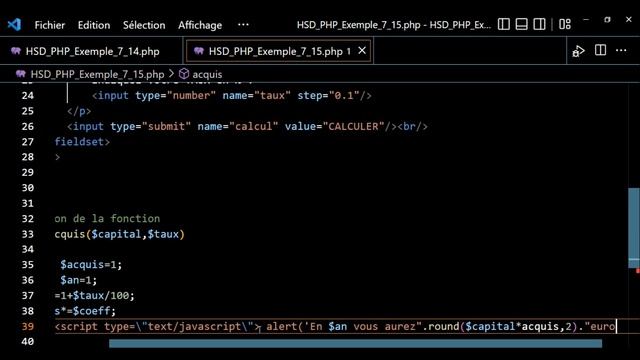Click line number 24 in the gutter
The width and height of the screenshot is (640, 360).
coord(28,96)
